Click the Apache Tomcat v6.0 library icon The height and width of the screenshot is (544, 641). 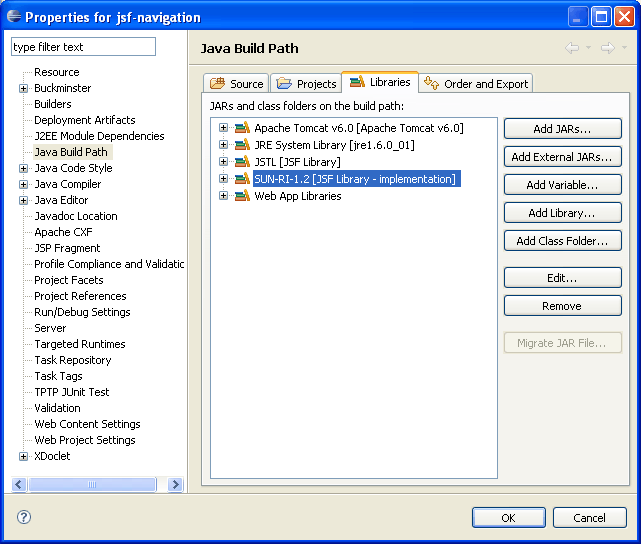[242, 128]
